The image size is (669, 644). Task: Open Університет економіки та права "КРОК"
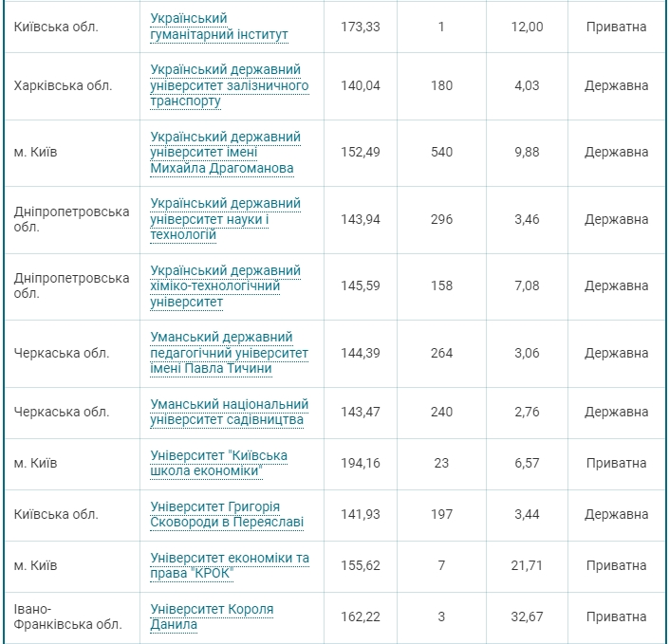click(229, 565)
